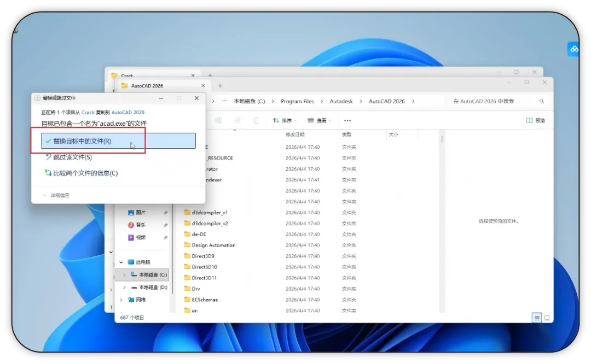591x364 pixels.
Task: Select the en folder name
Action: click(194, 310)
